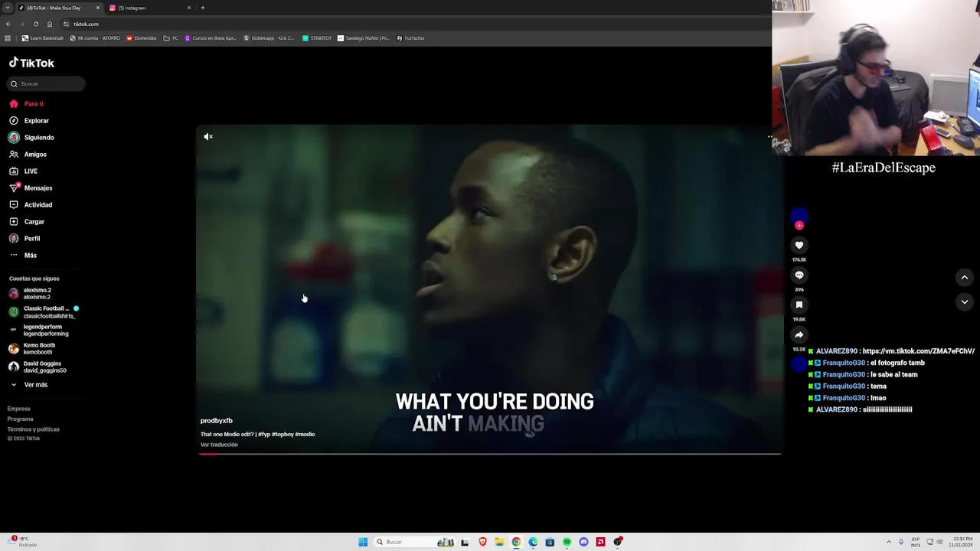Click Windows taskbar search box
Viewport: 980px width, 551px height.
pyautogui.click(x=413, y=542)
